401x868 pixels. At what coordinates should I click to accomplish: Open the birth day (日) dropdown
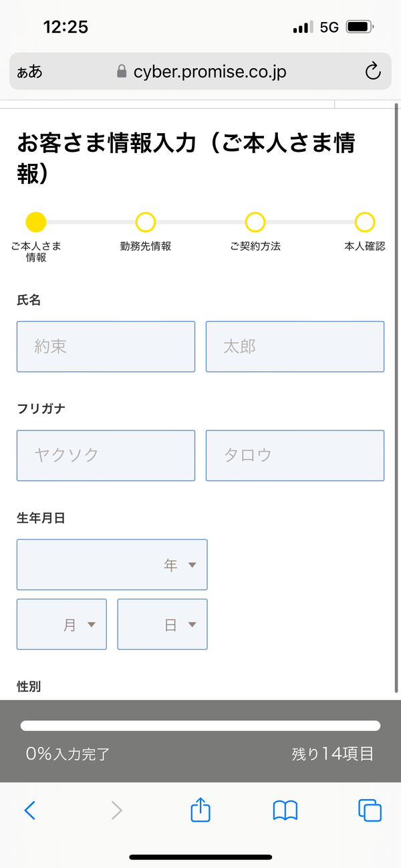162,625
